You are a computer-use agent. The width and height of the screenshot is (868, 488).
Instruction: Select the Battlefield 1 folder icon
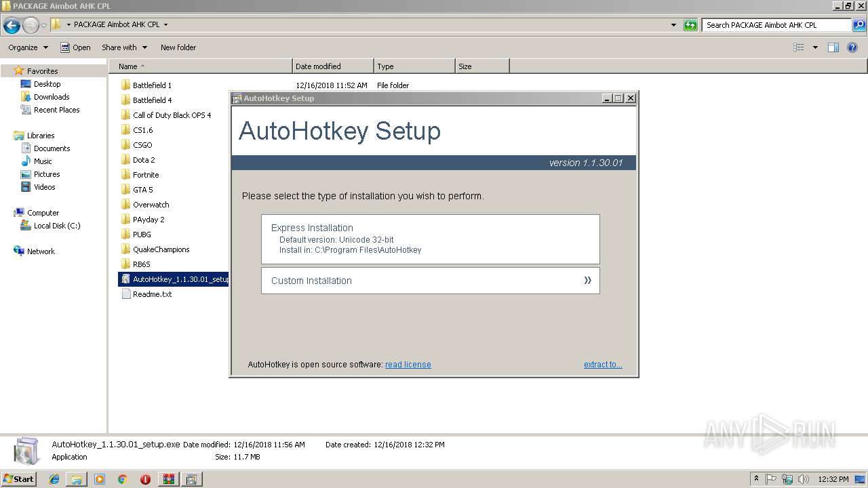[125, 85]
